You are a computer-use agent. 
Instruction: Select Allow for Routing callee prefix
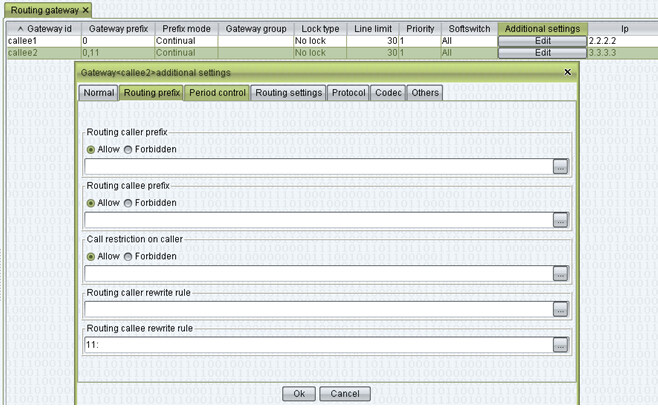91,203
